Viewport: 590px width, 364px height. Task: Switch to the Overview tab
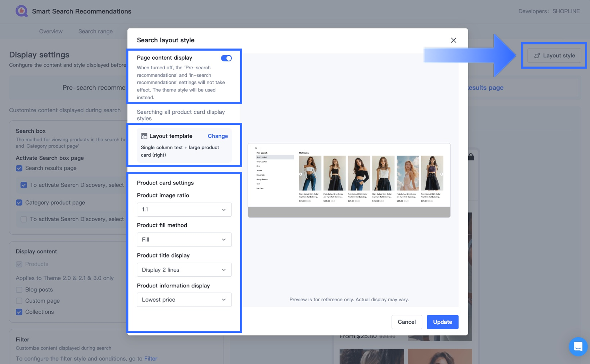tap(51, 31)
